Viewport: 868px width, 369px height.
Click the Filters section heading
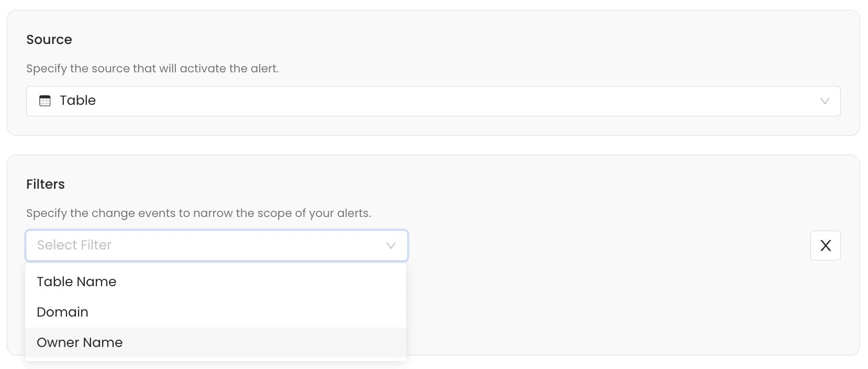click(x=46, y=184)
